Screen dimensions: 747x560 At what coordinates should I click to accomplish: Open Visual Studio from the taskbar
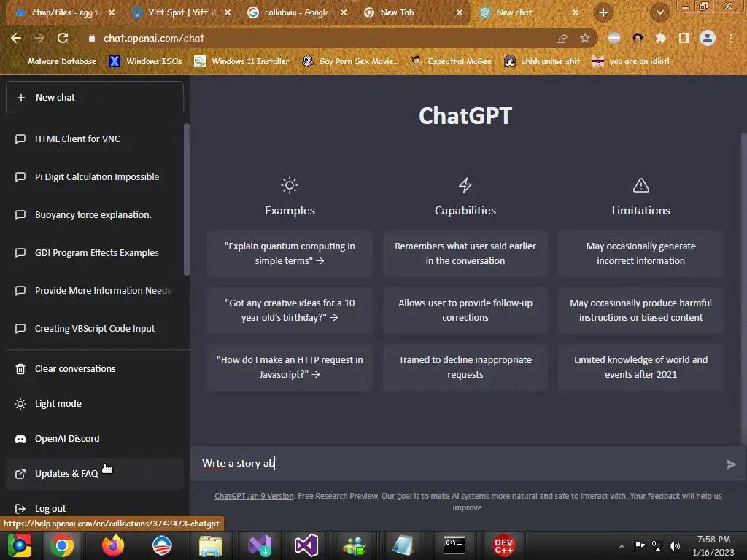pos(306,545)
